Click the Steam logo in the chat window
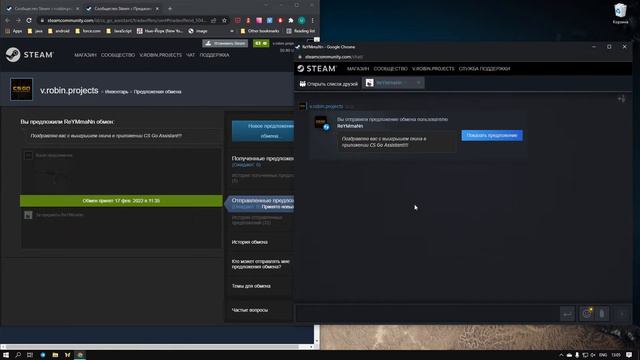Viewport: 640px width, 360px height. (317, 69)
